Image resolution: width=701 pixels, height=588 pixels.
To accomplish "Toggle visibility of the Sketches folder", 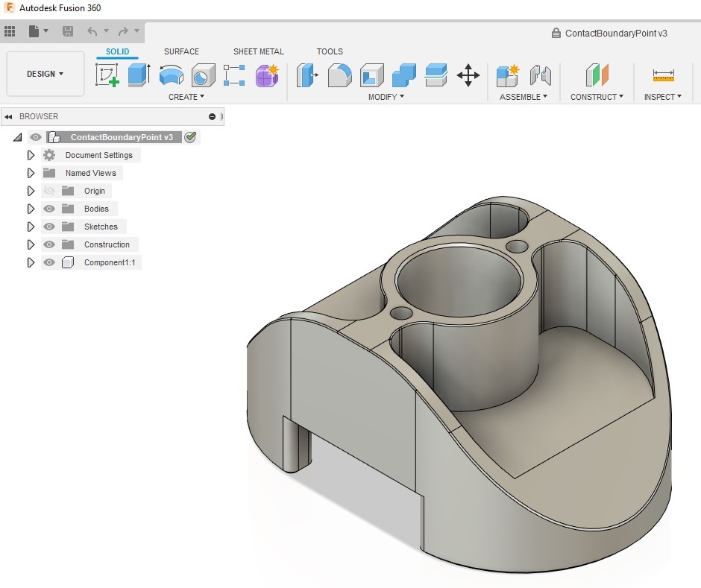I will [50, 227].
